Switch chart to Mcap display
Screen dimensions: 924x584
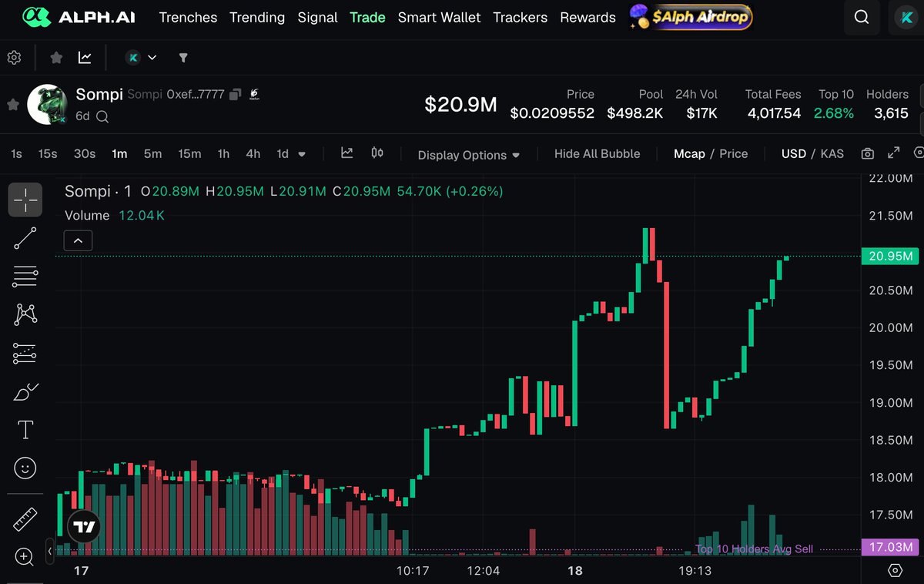point(689,154)
